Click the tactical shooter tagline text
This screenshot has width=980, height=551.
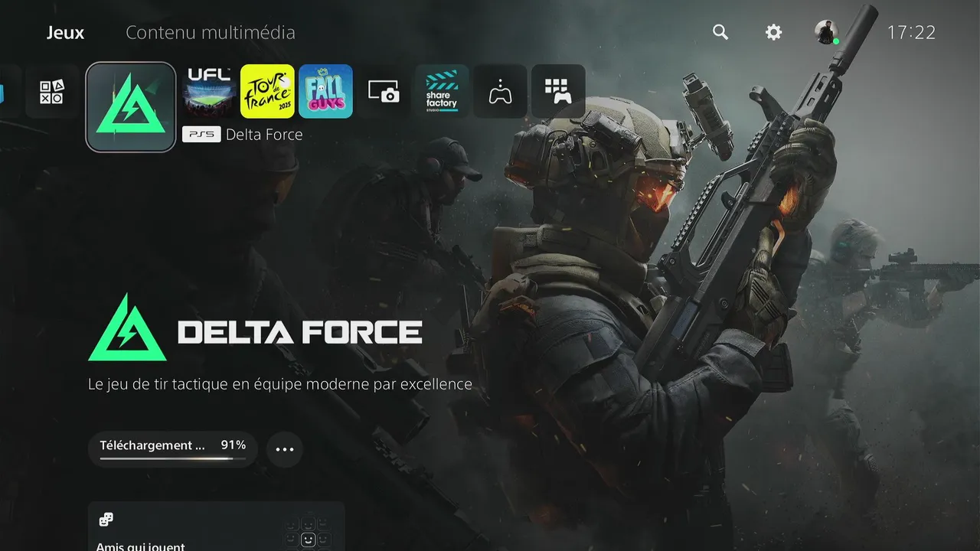point(280,384)
